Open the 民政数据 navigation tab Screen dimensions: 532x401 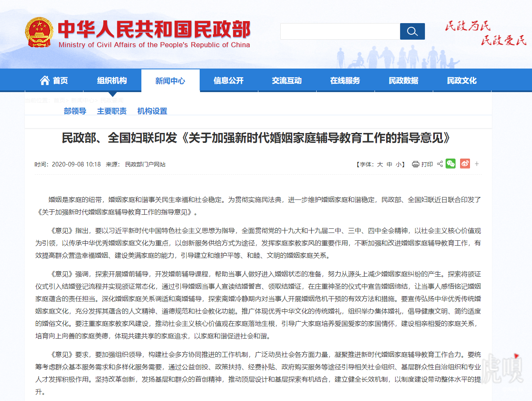click(403, 80)
